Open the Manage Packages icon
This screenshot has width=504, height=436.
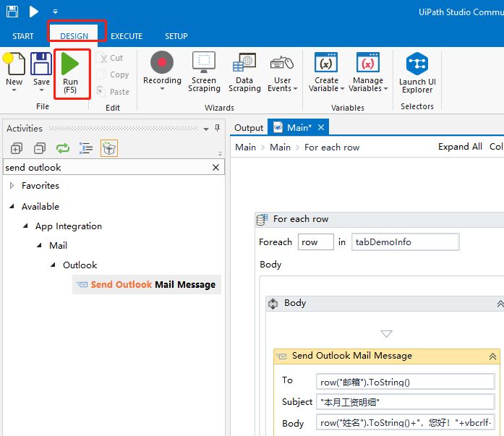(x=109, y=148)
